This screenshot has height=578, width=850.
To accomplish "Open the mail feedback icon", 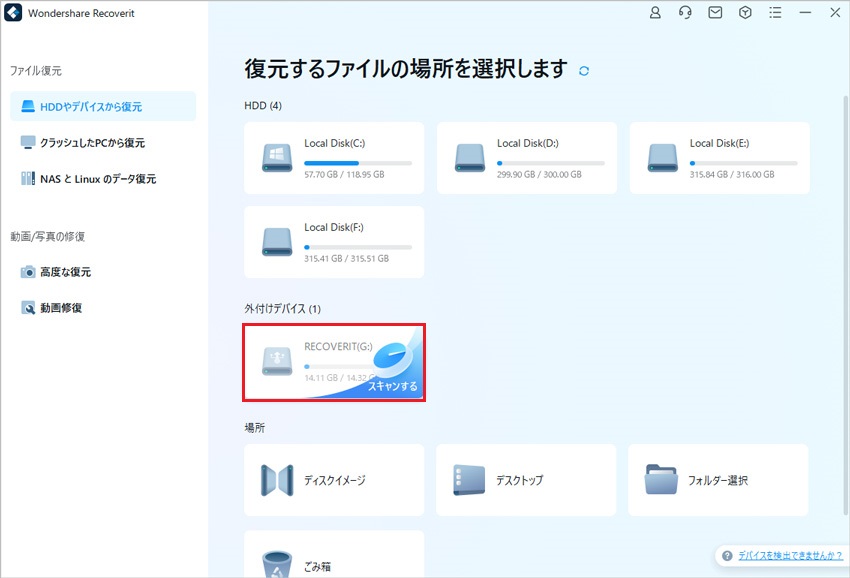I will pyautogui.click(x=715, y=12).
